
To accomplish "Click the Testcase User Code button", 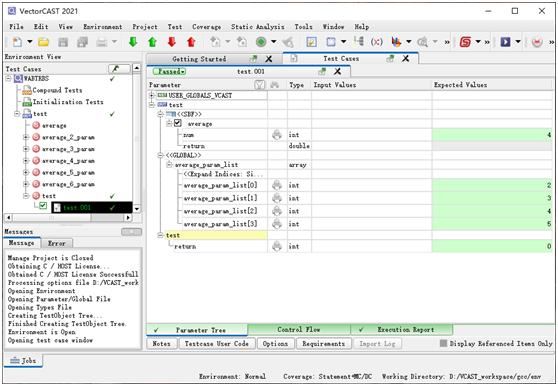I will point(216,344).
